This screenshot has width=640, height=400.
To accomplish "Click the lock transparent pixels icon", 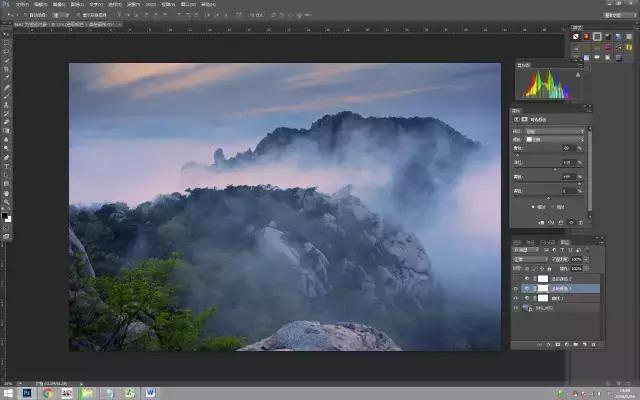I will click(x=527, y=269).
